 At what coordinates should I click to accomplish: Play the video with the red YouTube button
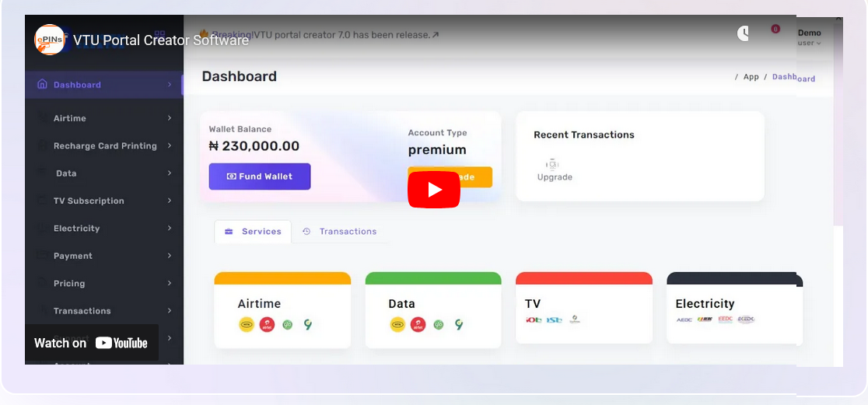(434, 190)
